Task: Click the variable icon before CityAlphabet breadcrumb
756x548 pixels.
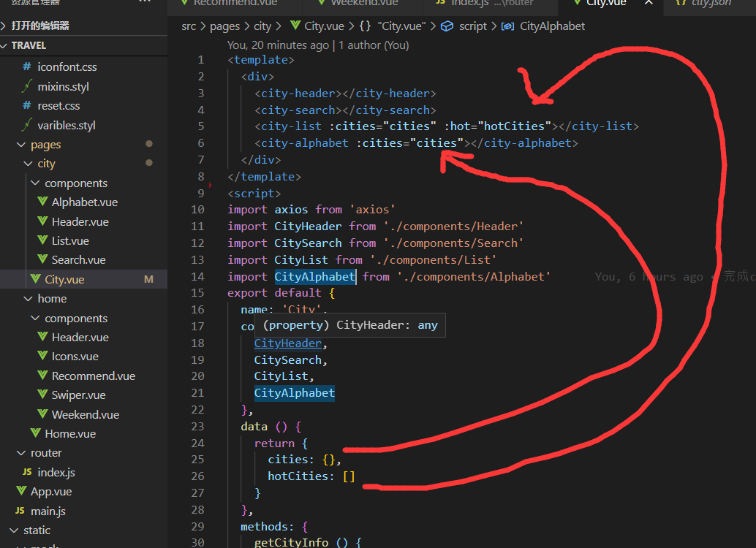Action: 507,26
